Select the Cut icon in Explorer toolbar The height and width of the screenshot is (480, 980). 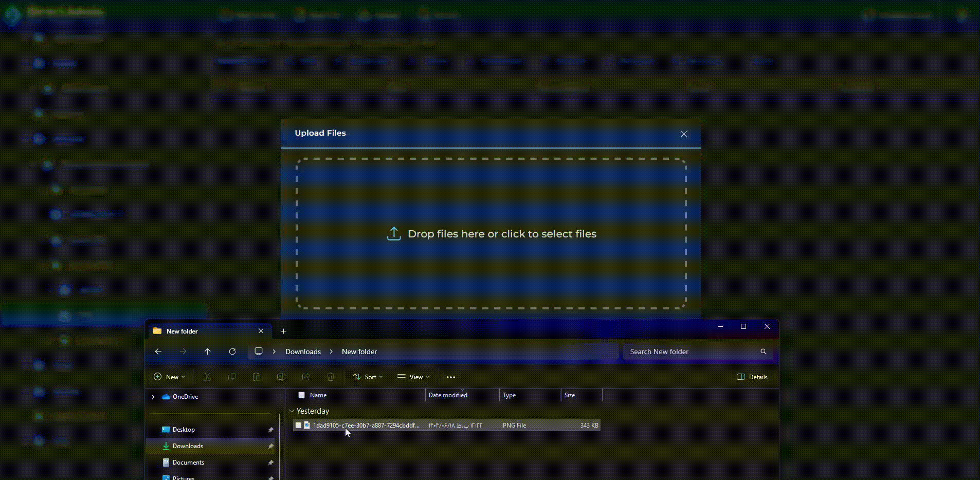click(207, 377)
